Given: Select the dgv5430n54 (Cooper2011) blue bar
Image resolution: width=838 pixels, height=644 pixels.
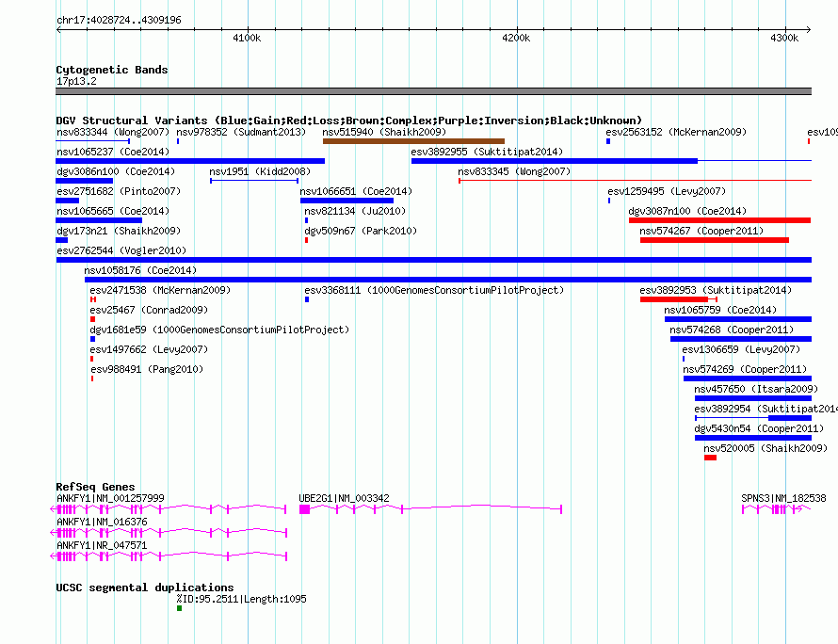Looking at the screenshot, I should click(x=753, y=438).
